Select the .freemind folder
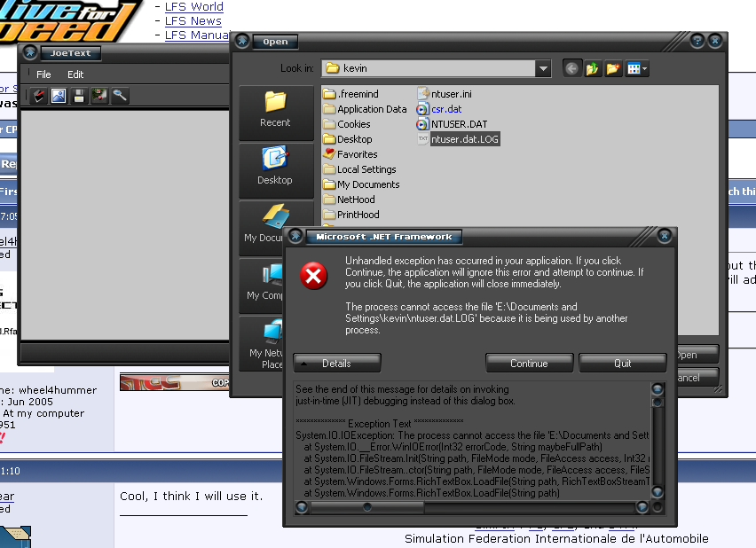Viewport: 756px width, 548px height. coord(350,94)
